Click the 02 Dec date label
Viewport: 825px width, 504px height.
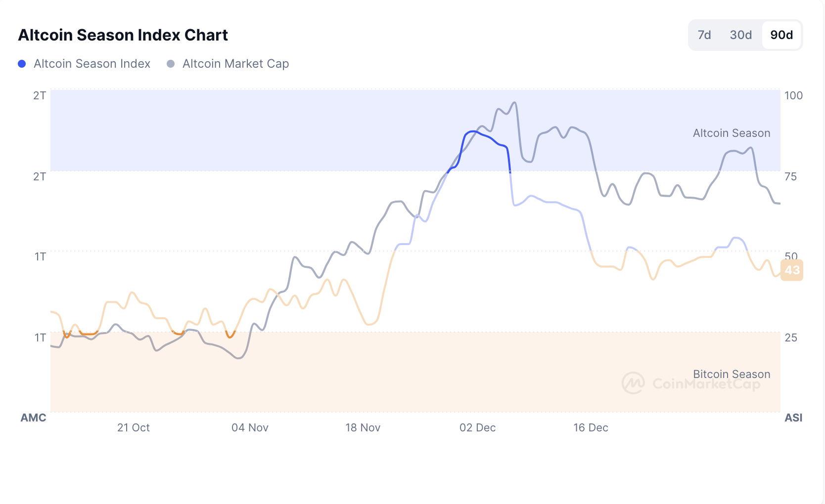(x=477, y=428)
